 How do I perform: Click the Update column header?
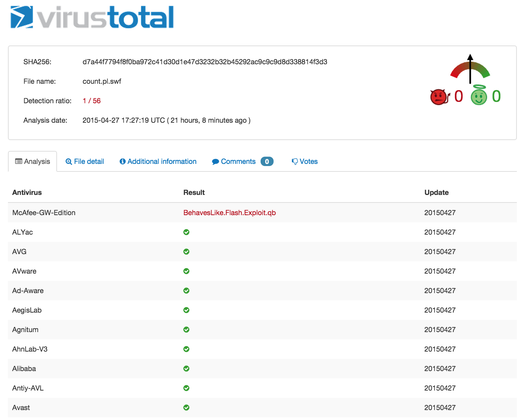click(436, 192)
